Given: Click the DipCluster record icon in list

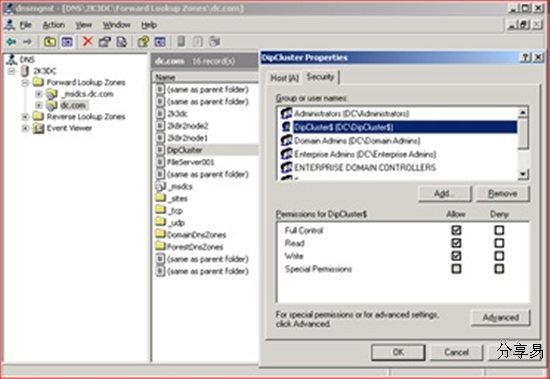Looking at the screenshot, I should coord(160,150).
